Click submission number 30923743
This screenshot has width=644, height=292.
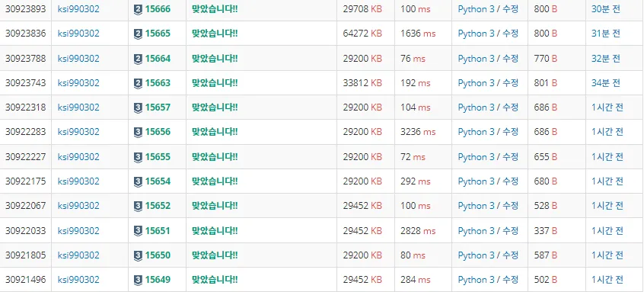coord(25,83)
